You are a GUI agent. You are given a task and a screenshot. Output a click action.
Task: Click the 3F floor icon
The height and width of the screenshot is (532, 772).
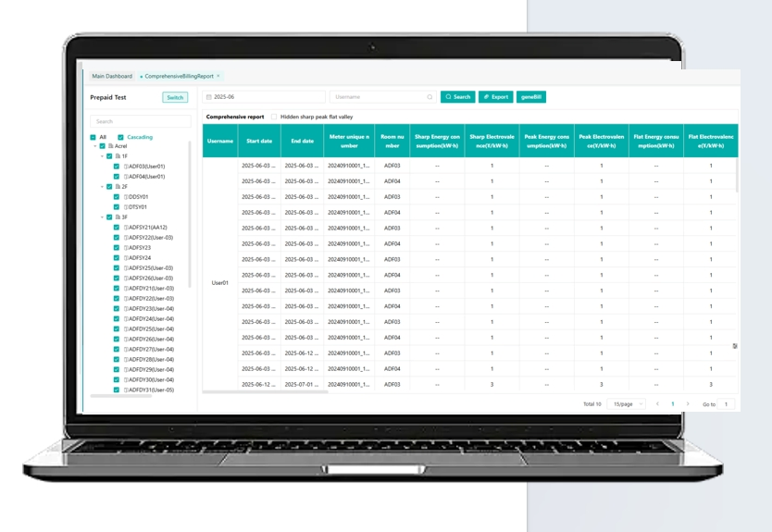pos(118,217)
